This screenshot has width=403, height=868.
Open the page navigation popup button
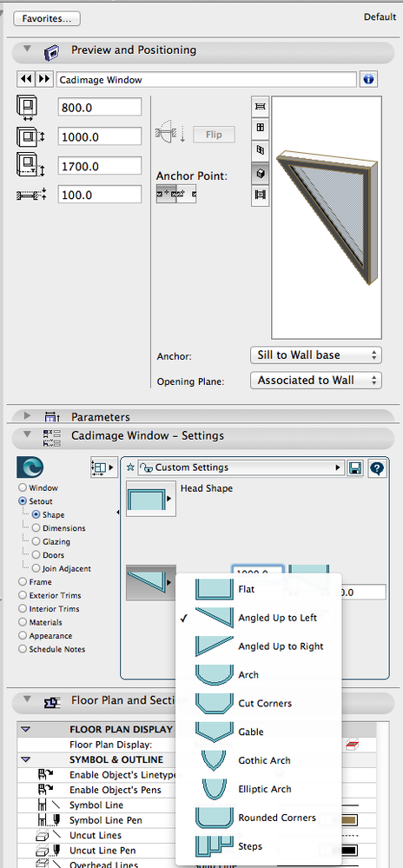103,467
